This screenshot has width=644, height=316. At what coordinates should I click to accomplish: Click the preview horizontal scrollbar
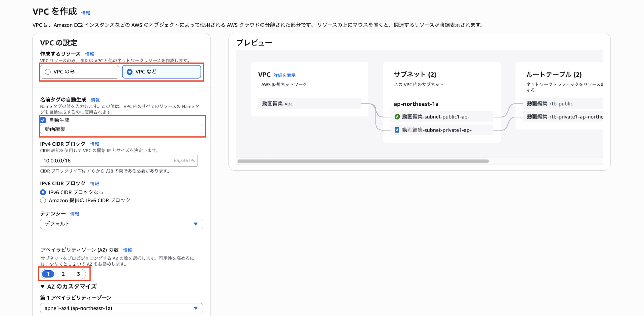(363, 161)
